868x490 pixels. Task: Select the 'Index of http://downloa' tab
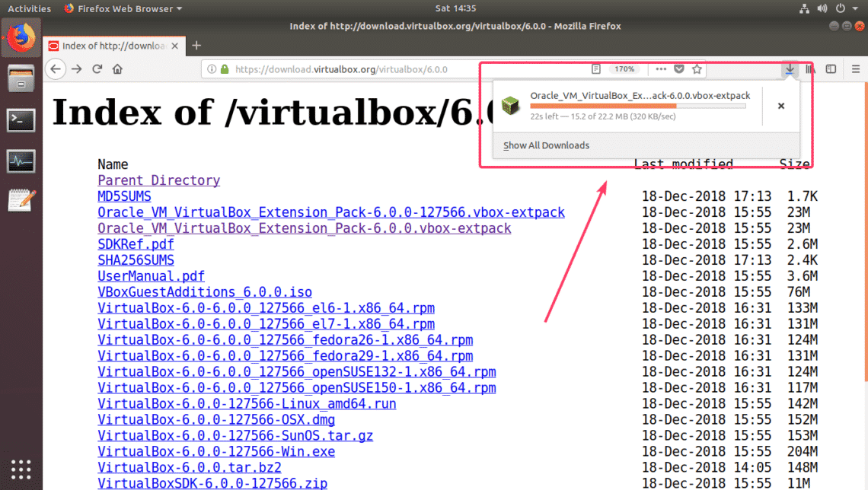click(113, 46)
